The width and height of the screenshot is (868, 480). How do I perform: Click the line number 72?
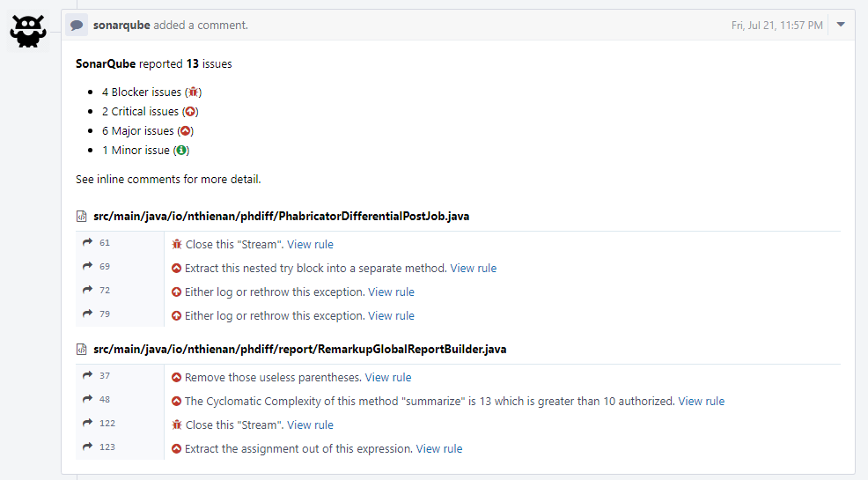105,290
